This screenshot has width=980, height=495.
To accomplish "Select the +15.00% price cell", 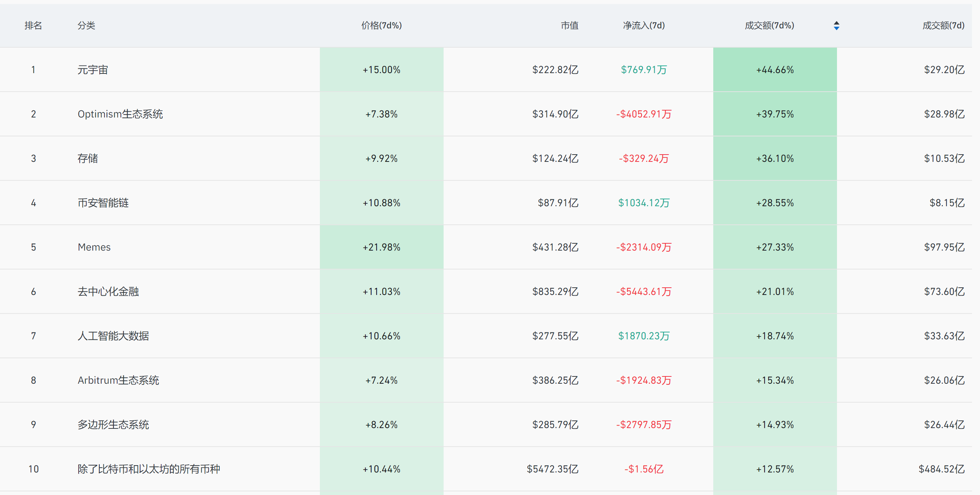I will [382, 69].
